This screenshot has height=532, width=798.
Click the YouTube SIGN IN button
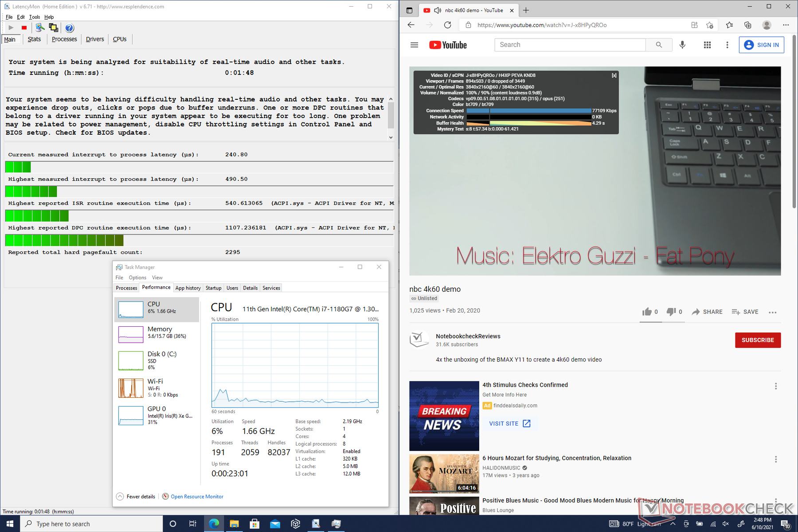pyautogui.click(x=761, y=45)
